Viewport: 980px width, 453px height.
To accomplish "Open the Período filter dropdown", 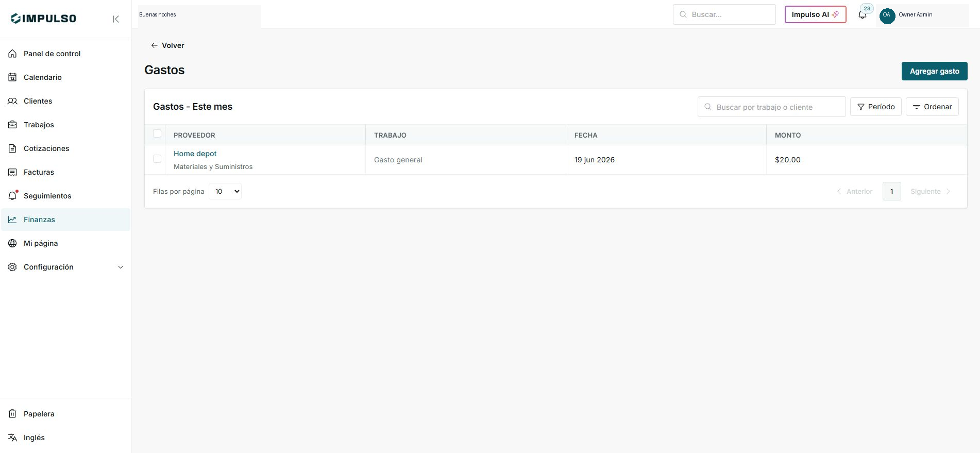I will (875, 107).
